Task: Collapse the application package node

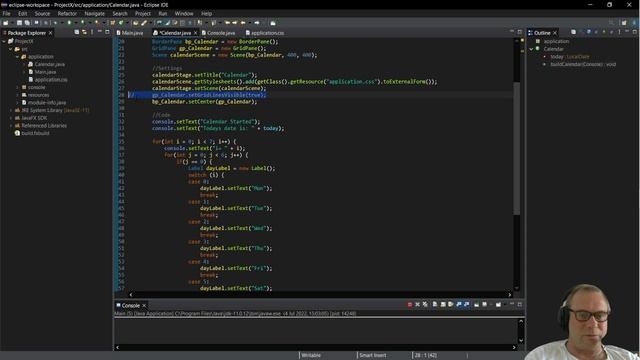Action: [x=18, y=57]
